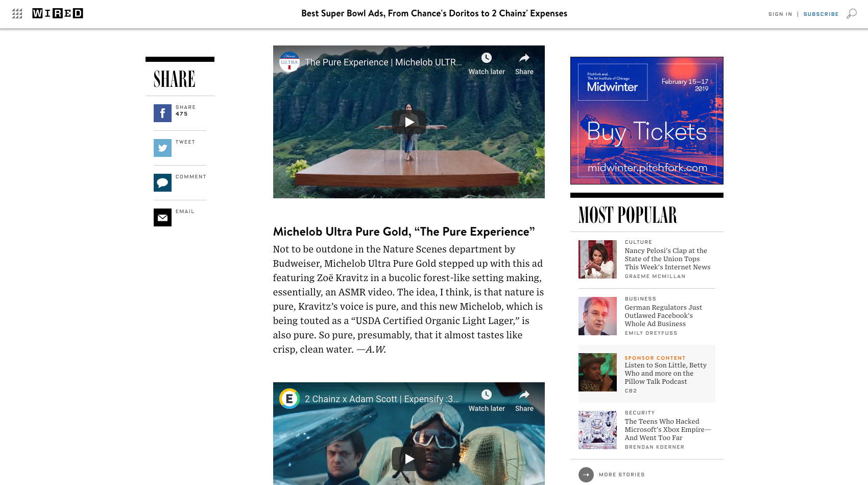This screenshot has width=868, height=485.
Task: Share article via Facebook icon
Action: pyautogui.click(x=162, y=113)
